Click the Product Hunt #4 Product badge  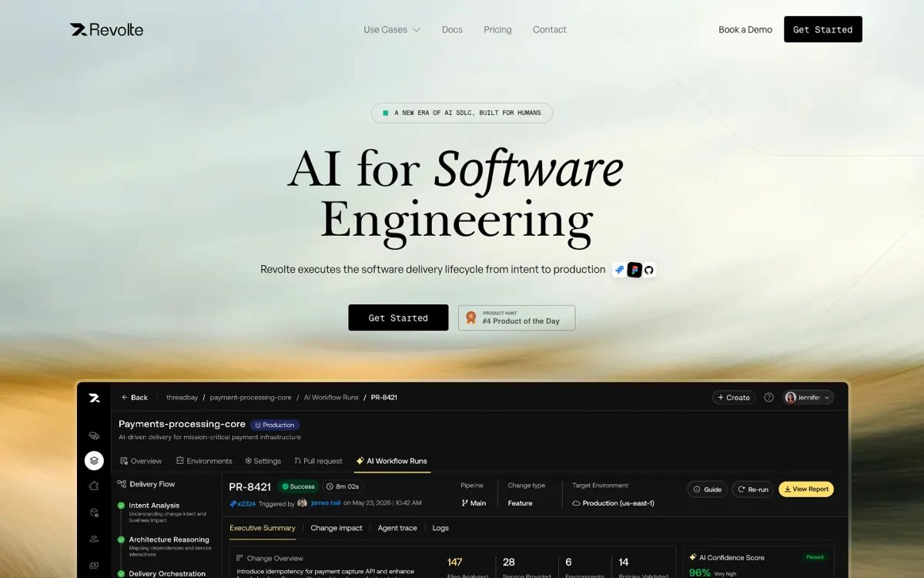tap(517, 318)
